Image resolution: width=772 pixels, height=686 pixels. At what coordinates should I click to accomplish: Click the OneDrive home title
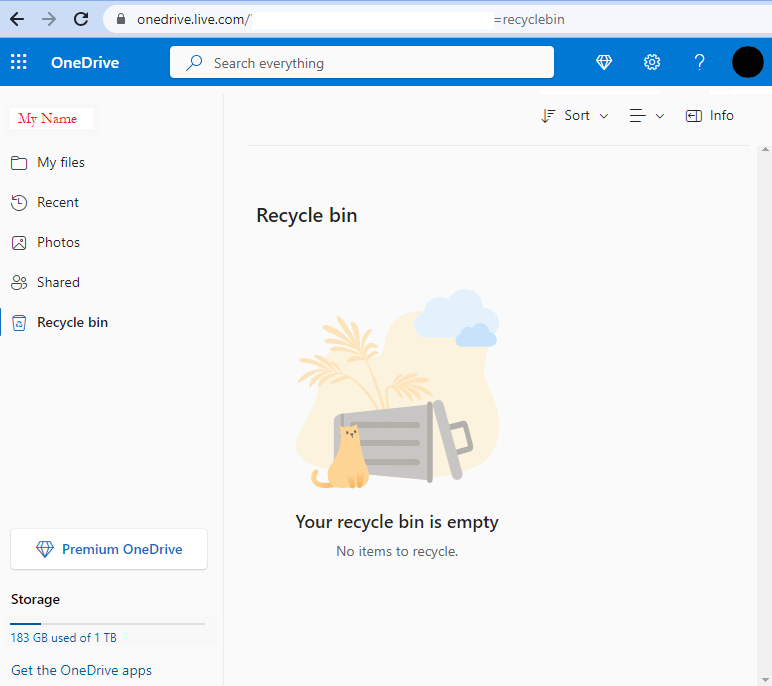tap(85, 63)
